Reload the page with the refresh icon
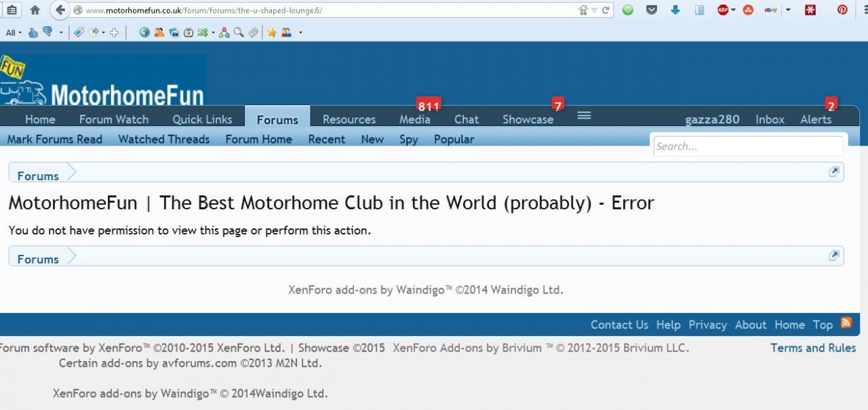The height and width of the screenshot is (410, 868). pos(606,10)
